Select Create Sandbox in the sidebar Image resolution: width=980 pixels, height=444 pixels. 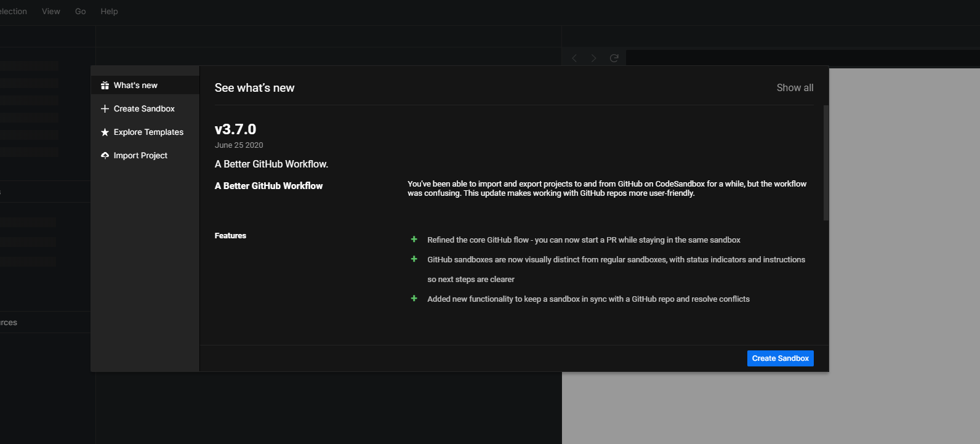click(145, 109)
